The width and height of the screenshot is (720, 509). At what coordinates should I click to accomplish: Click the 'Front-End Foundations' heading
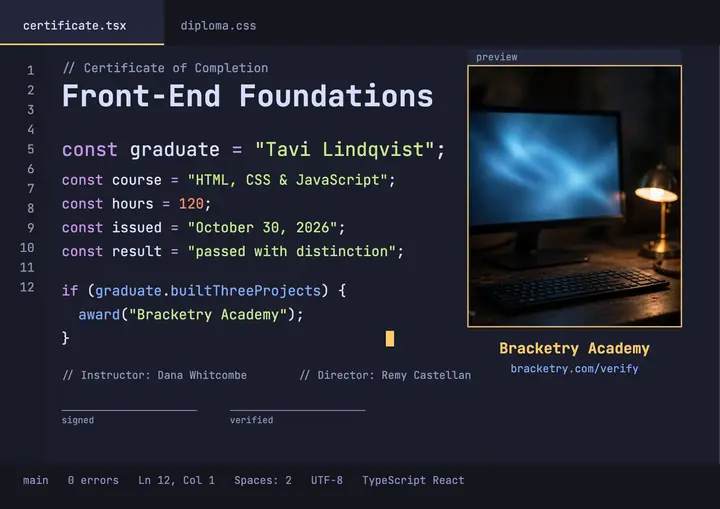pos(248,96)
